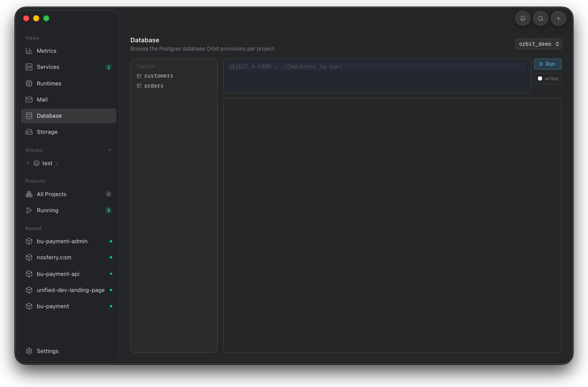
Task: Click the Runtimes chip icon
Action: (29, 83)
